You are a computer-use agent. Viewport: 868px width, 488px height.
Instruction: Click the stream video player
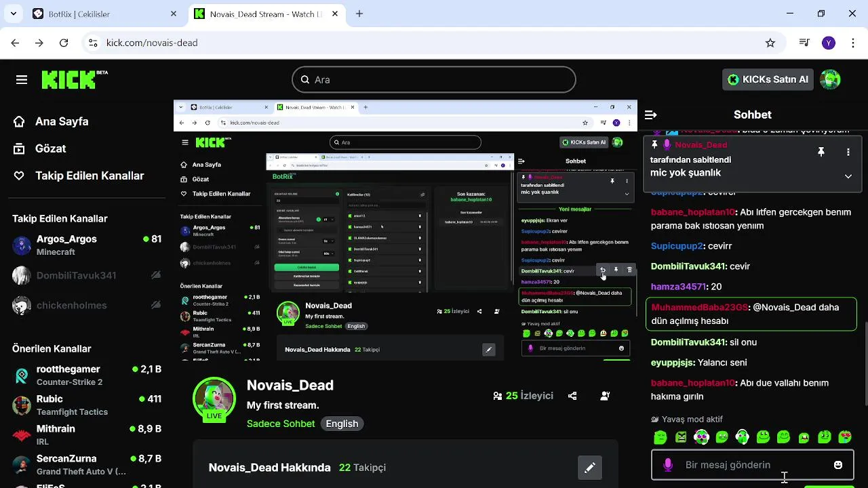tap(406, 230)
